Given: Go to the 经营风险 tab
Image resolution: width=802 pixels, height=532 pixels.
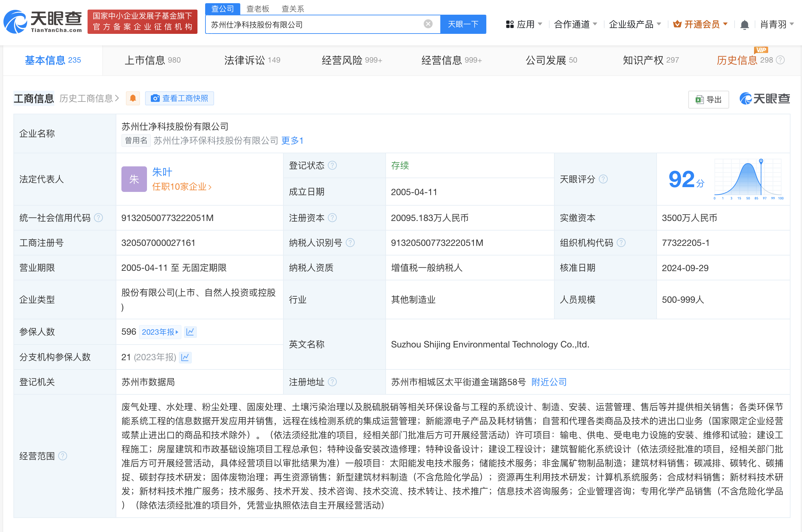Looking at the screenshot, I should tap(352, 60).
